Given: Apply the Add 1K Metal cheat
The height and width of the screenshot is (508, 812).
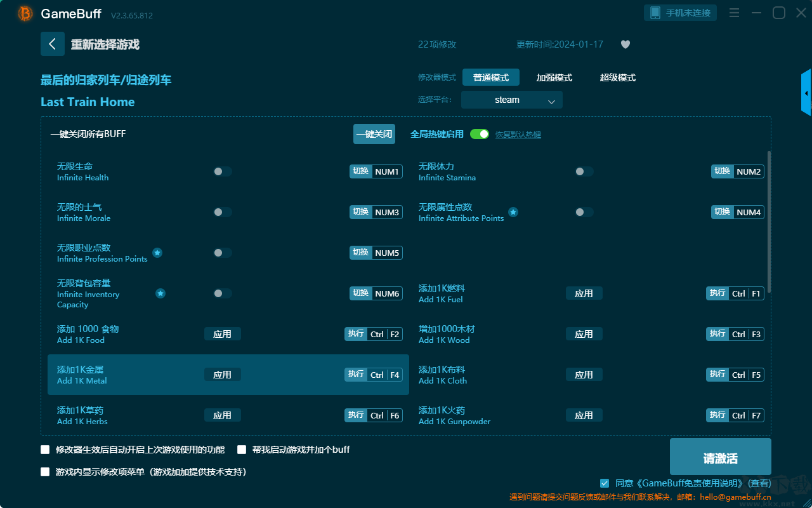Looking at the screenshot, I should [x=223, y=375].
